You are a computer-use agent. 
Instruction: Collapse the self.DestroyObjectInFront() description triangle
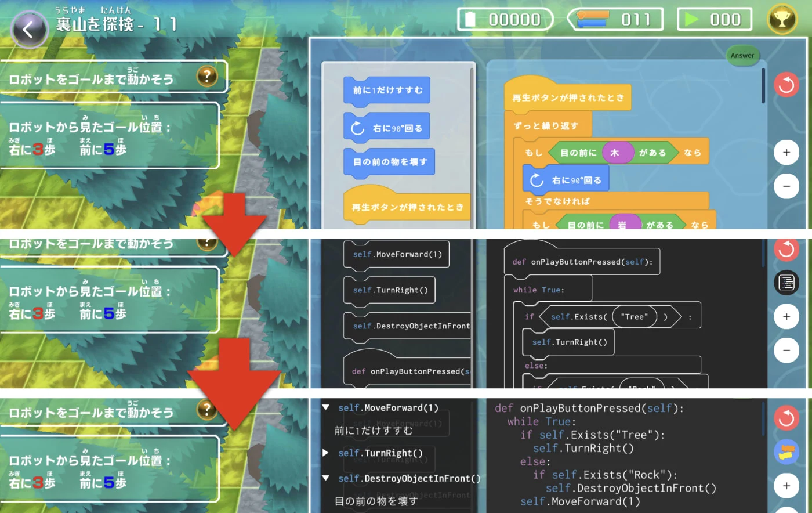pos(326,478)
